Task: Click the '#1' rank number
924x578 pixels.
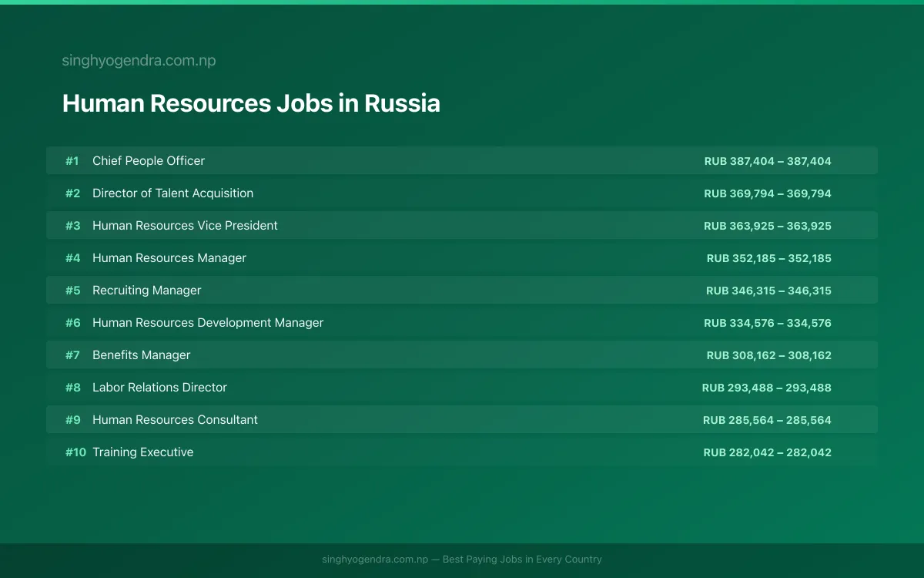Action: (72, 161)
